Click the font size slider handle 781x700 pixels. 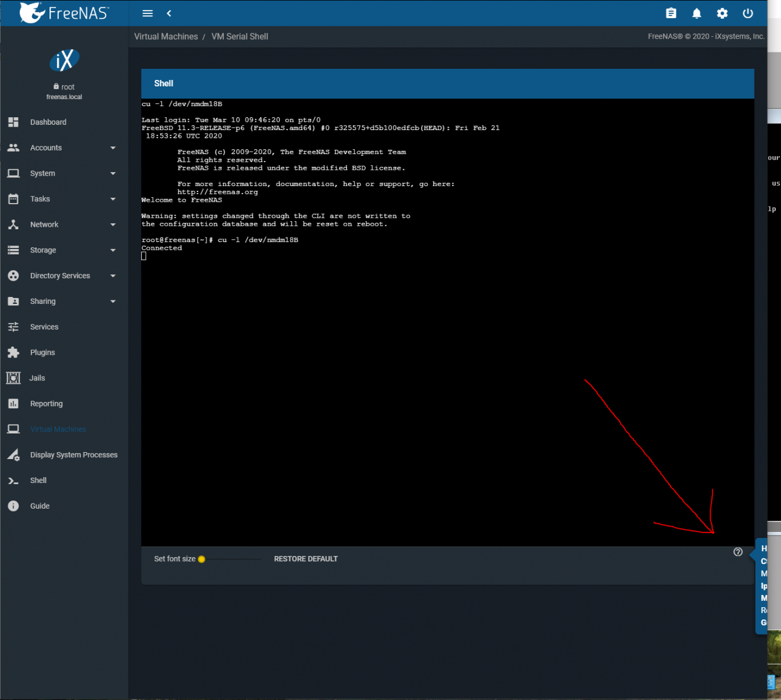point(201,559)
